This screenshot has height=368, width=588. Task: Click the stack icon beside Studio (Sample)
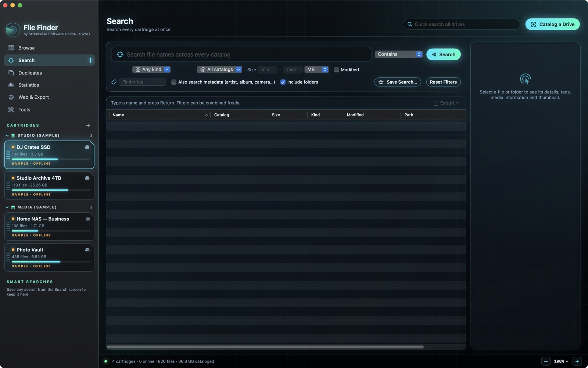(13, 135)
